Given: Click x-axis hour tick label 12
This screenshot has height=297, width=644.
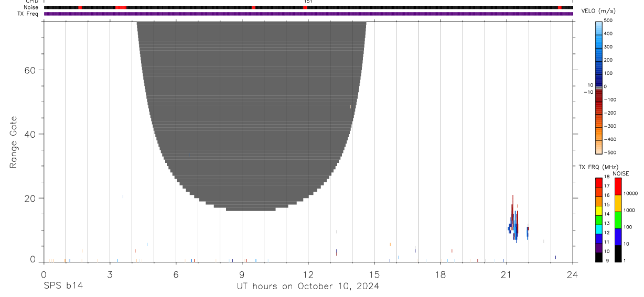Looking at the screenshot, I should (x=308, y=274).
